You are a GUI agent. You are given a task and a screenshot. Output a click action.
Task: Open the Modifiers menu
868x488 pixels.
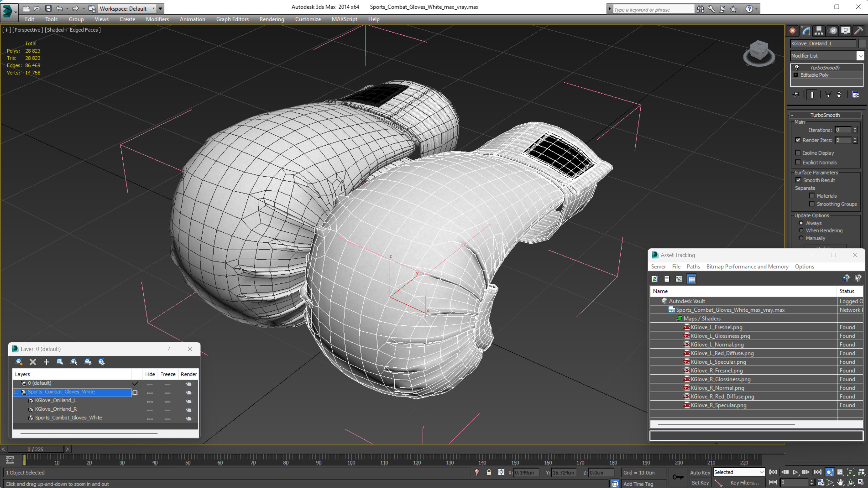tap(157, 19)
